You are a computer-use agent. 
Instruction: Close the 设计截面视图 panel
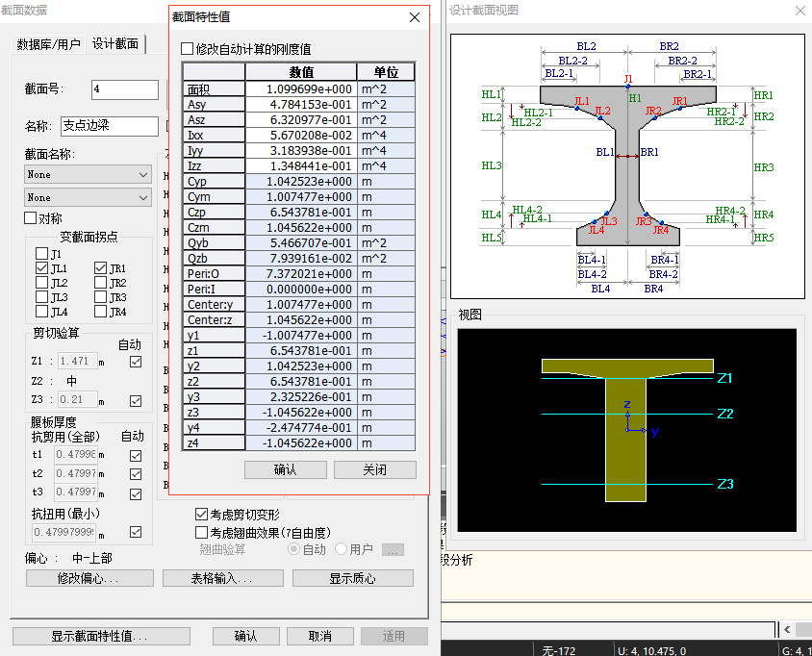799,11
